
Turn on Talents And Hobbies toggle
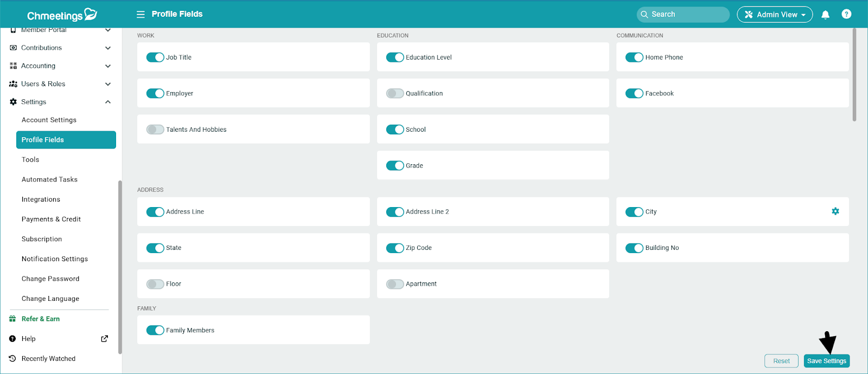click(x=155, y=130)
